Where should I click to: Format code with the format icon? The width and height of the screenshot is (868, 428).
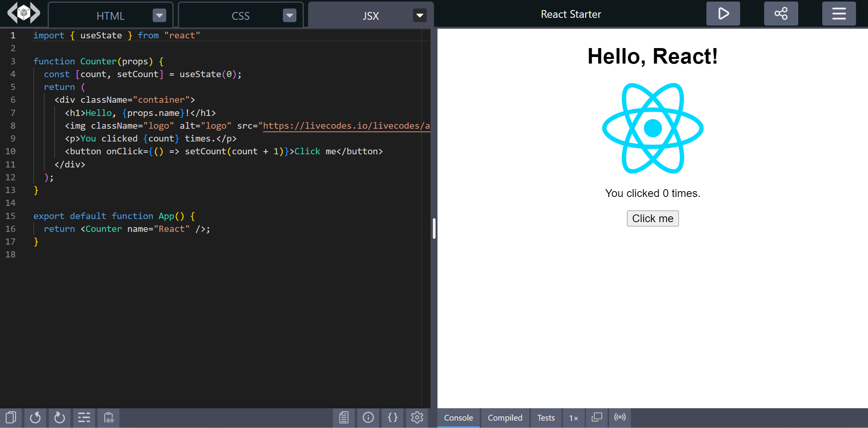tap(84, 418)
